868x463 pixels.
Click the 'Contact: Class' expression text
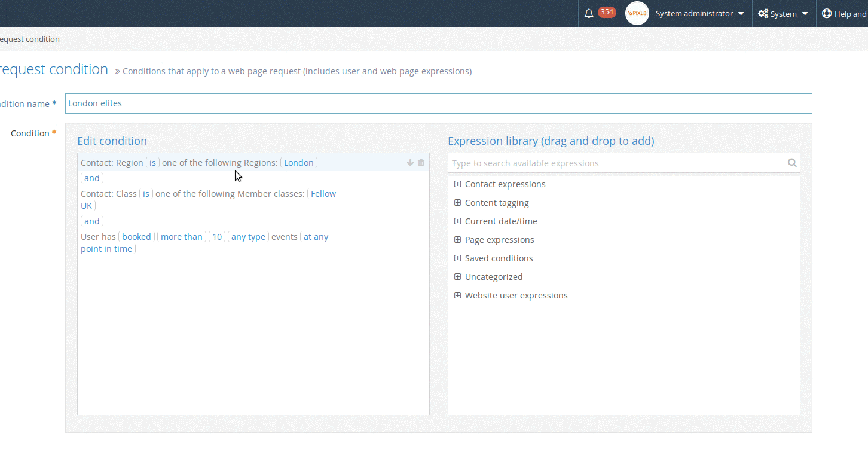pos(109,194)
